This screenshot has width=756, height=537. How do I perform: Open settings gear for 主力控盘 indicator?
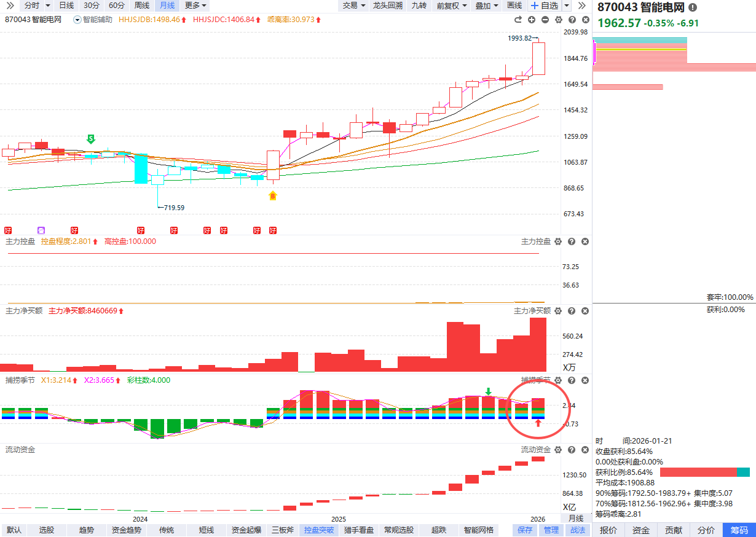[x=558, y=242]
